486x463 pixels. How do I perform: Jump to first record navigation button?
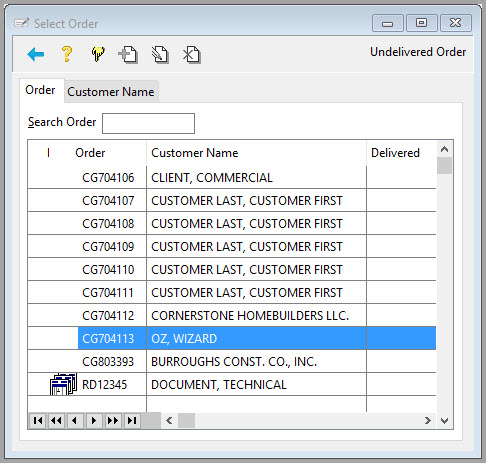tap(38, 421)
